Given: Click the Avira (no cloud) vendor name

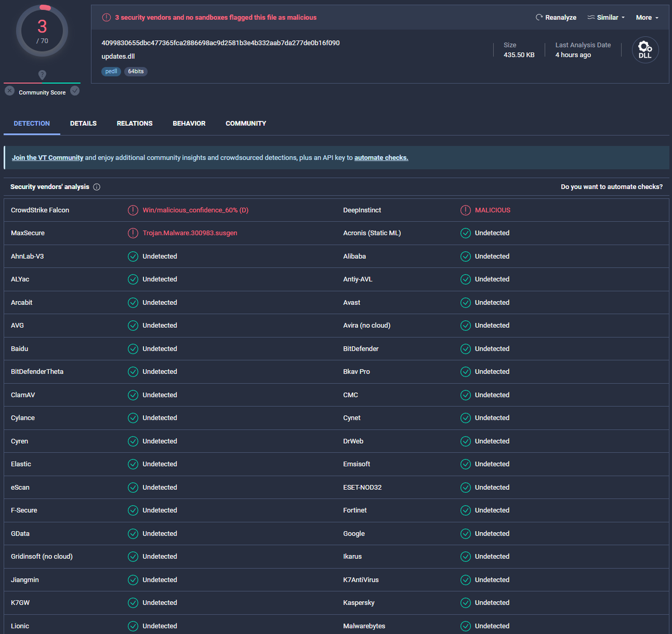Looking at the screenshot, I should (367, 326).
